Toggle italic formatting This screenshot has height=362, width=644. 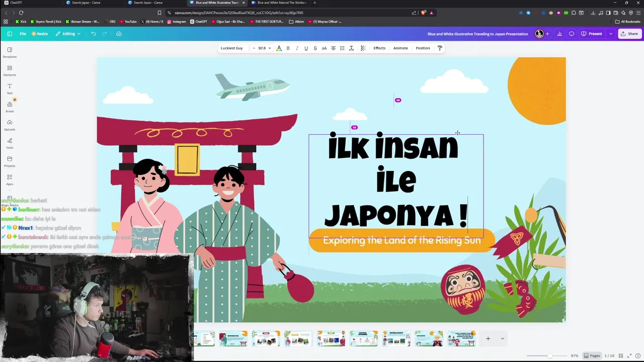[x=297, y=48]
